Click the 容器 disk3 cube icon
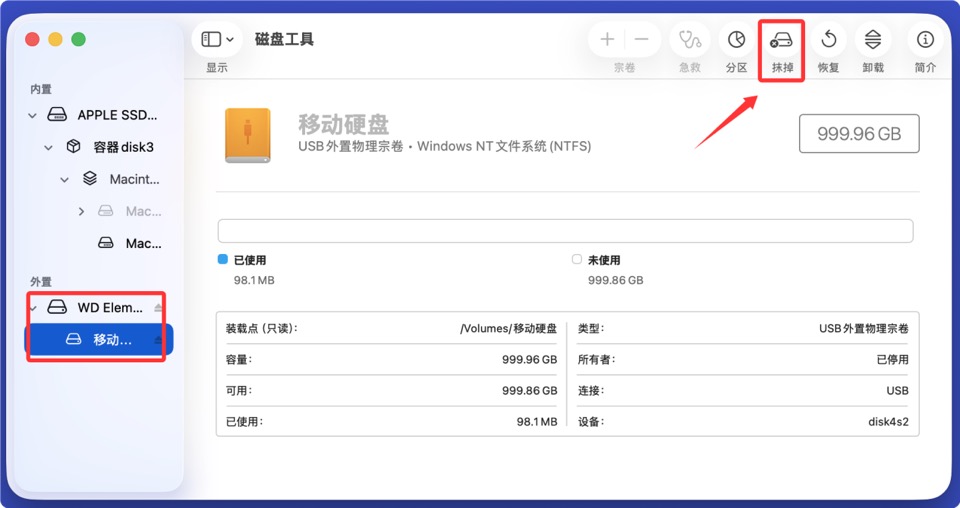Viewport: 960px width, 508px height. [x=73, y=147]
